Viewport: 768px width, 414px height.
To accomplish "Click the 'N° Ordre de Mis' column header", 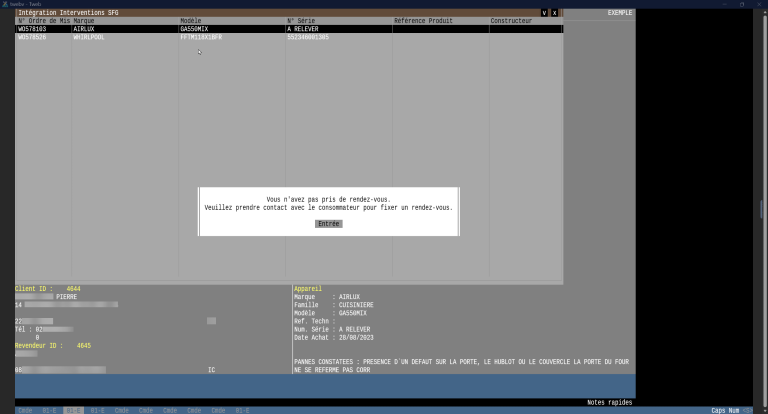I will pyautogui.click(x=43, y=21).
